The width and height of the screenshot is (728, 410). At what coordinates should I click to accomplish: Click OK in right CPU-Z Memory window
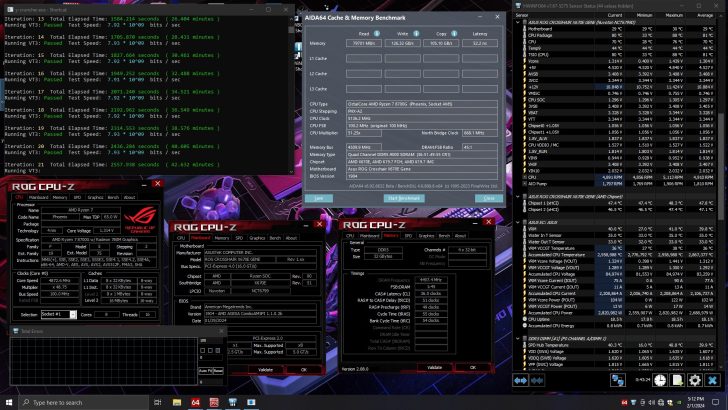coord(473,367)
